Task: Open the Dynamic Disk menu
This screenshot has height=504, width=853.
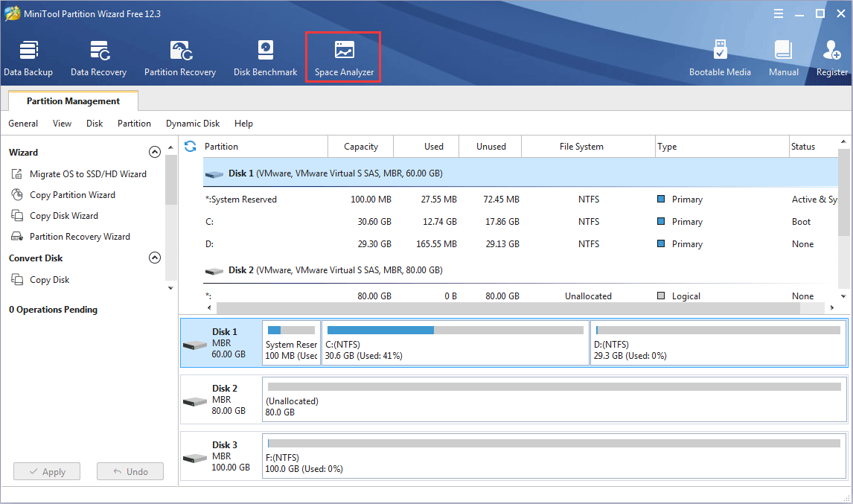Action: [x=193, y=124]
